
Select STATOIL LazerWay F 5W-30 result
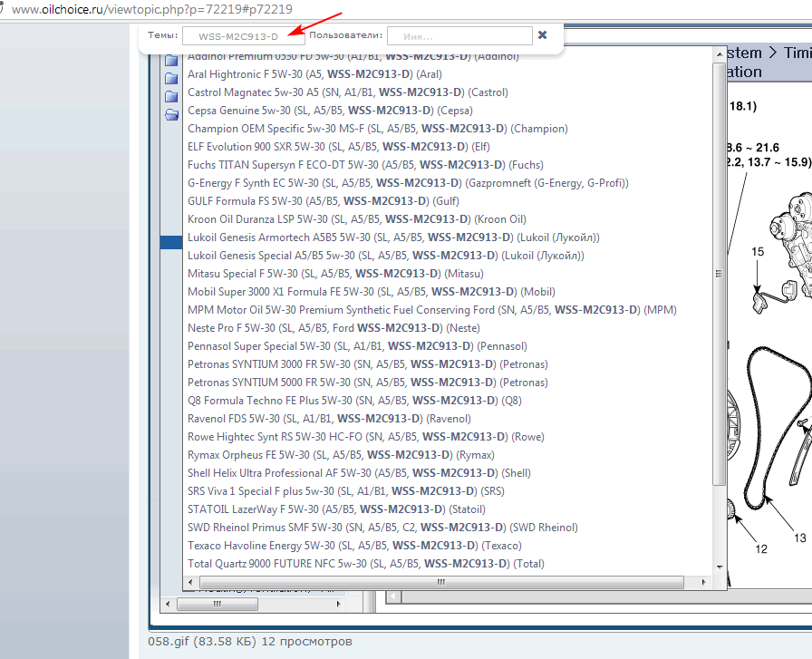click(x=336, y=509)
